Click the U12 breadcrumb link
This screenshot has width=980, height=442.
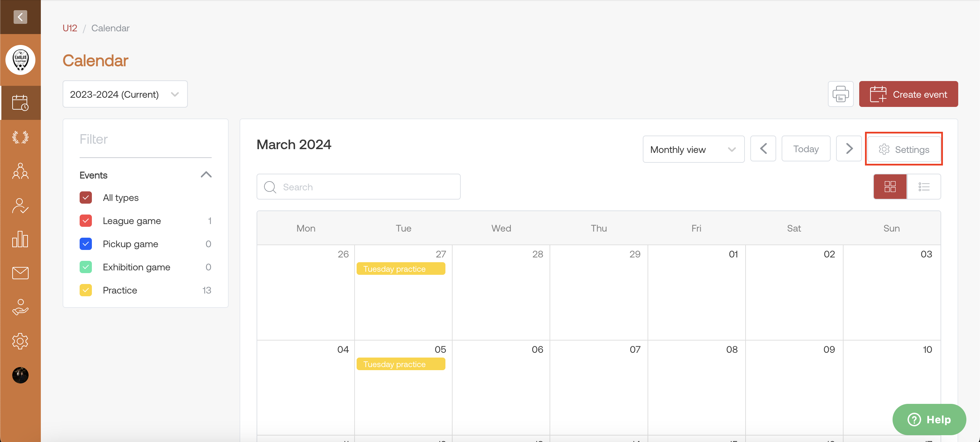coord(70,28)
